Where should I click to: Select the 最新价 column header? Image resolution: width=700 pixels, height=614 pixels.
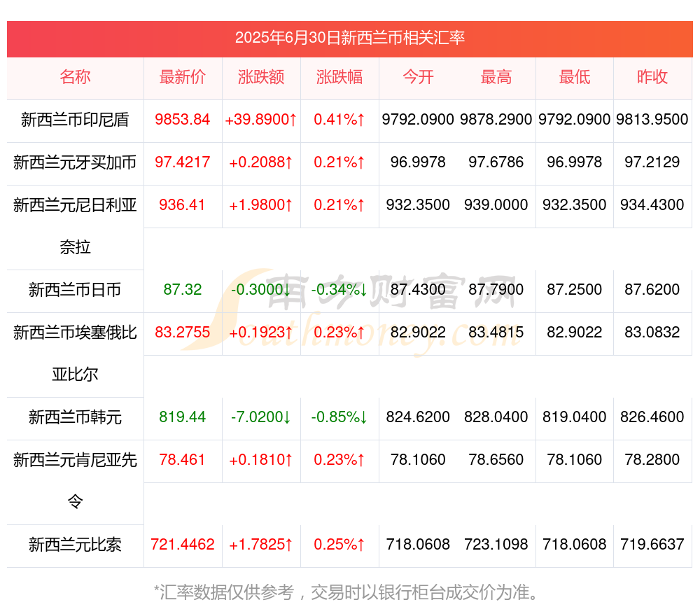[183, 77]
